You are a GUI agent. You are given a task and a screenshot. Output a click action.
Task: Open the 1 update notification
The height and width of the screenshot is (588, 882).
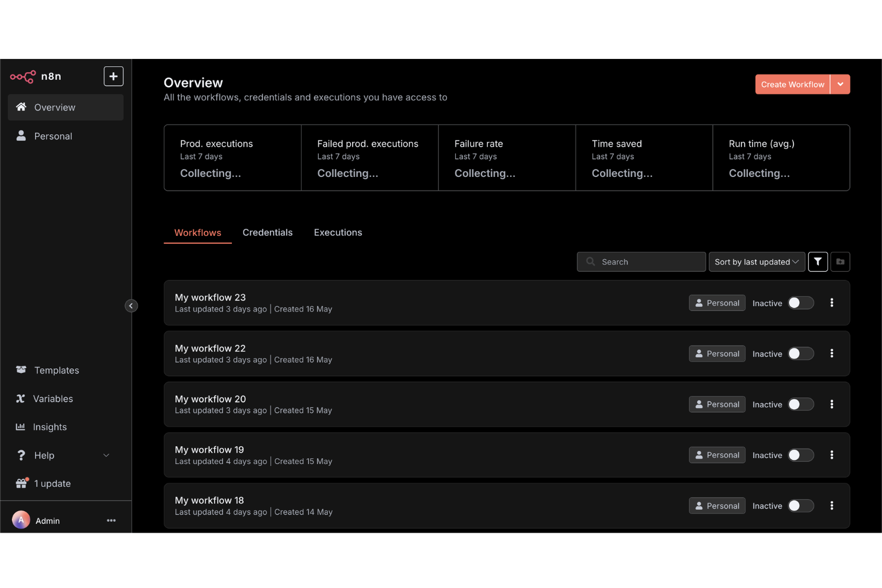(52, 483)
